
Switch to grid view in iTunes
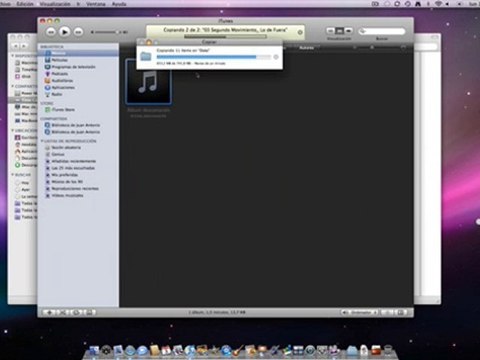point(339,31)
